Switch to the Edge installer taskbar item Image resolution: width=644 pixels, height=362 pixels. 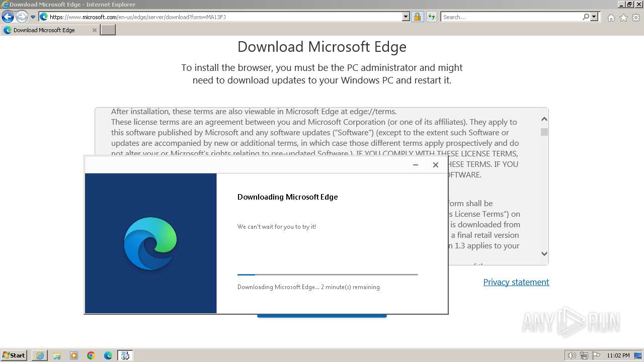point(125,355)
